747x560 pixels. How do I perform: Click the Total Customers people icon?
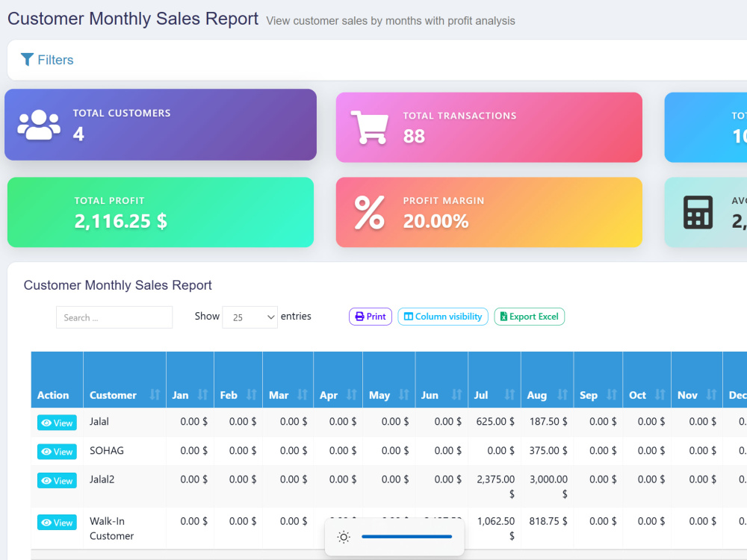(39, 125)
